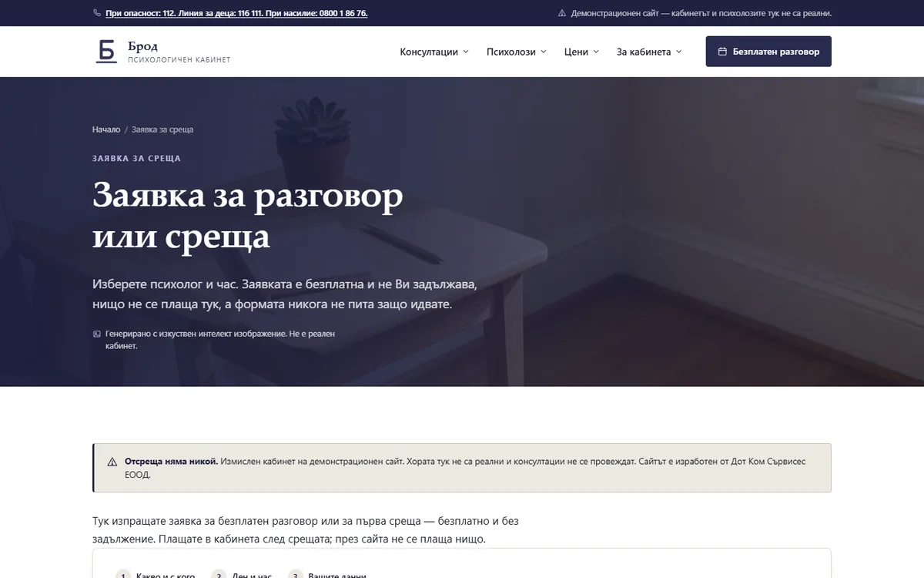
Task: Click the warning icon in the Отсреща няма никой notice
Action: (x=112, y=462)
